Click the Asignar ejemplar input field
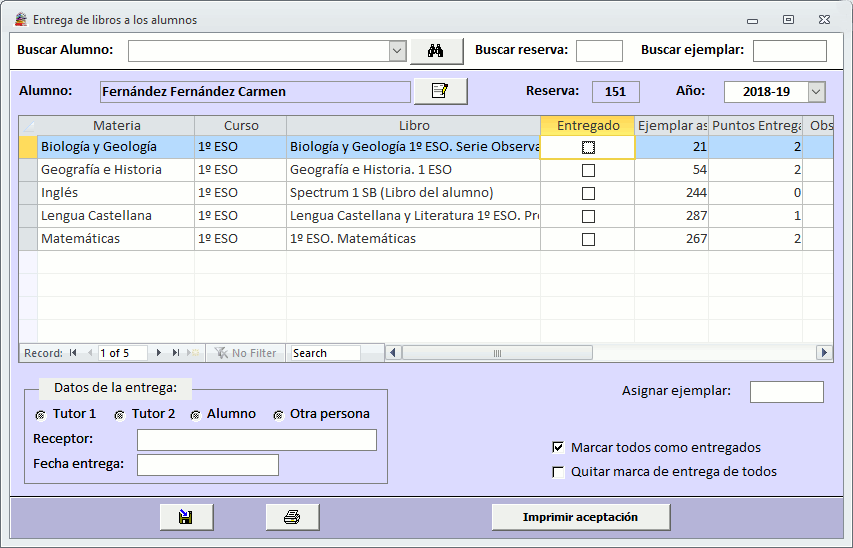 (x=786, y=392)
